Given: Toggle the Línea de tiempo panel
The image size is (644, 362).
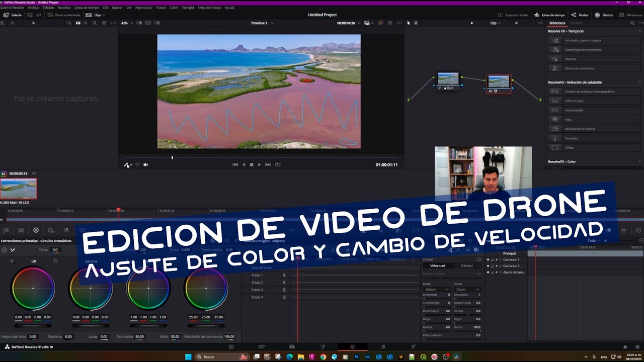Looking at the screenshot, I should 549,15.
